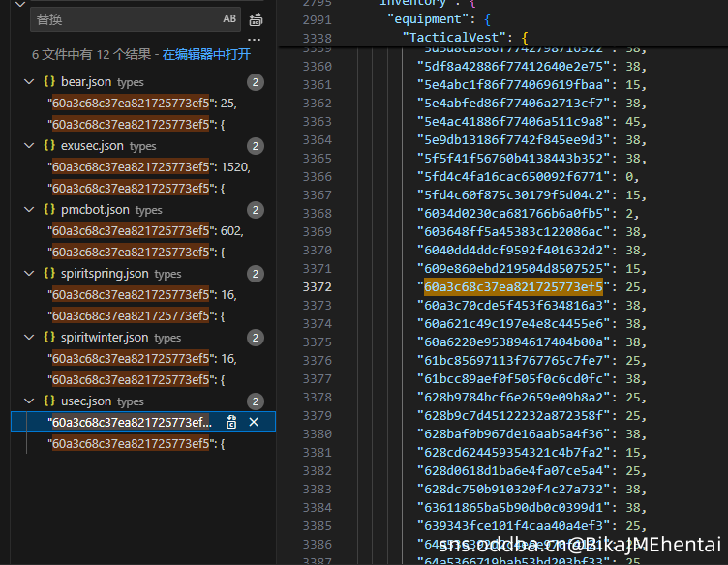This screenshot has height=565, width=728.
Task: Collapse the exusec.json results group
Action: (x=29, y=145)
